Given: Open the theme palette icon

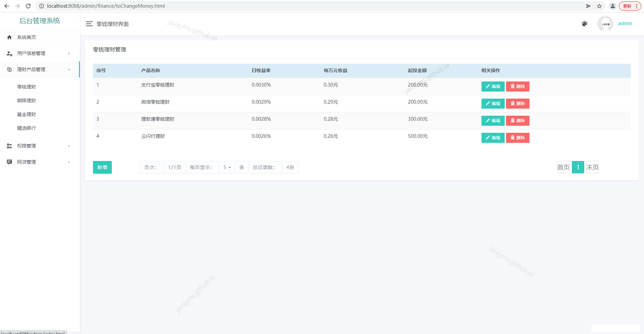Looking at the screenshot, I should coord(585,24).
